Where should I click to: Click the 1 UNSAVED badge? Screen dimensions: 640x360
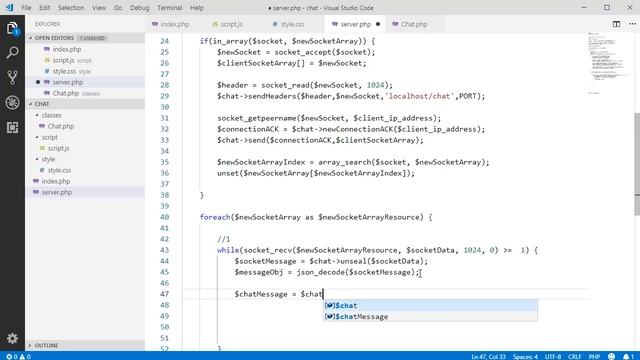coord(92,38)
